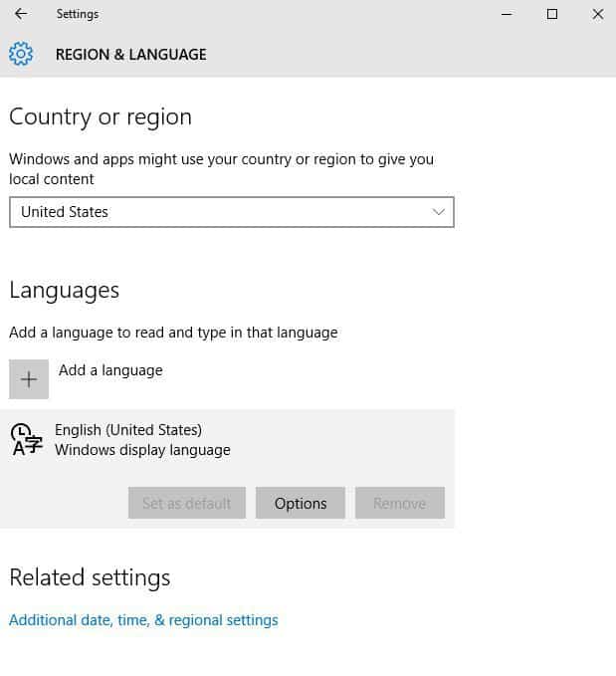Open Additional date, time, & regional settings
Screen dimensions: 616x676
click(x=143, y=620)
